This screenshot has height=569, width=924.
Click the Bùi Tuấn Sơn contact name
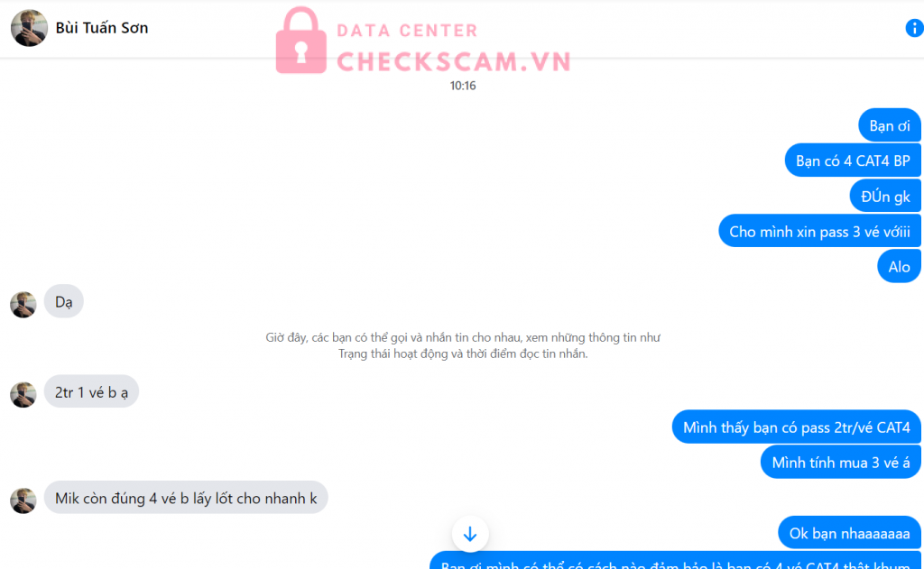[101, 28]
